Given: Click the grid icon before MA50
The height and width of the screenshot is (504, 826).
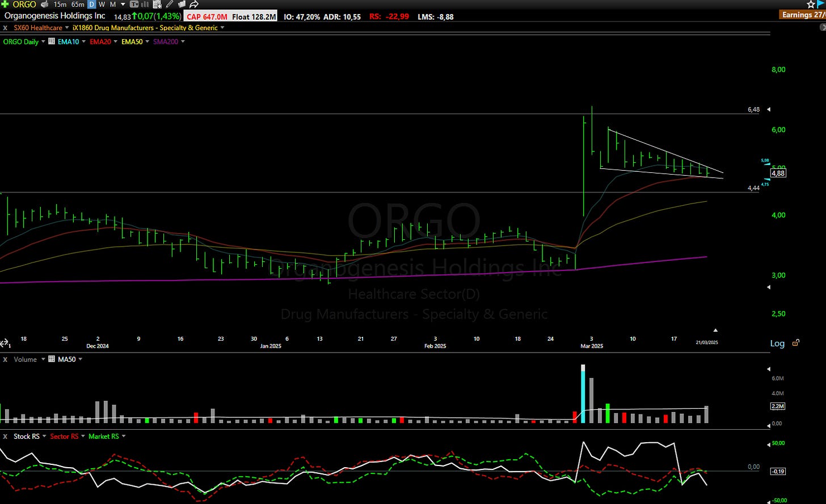Looking at the screenshot, I should pos(52,359).
